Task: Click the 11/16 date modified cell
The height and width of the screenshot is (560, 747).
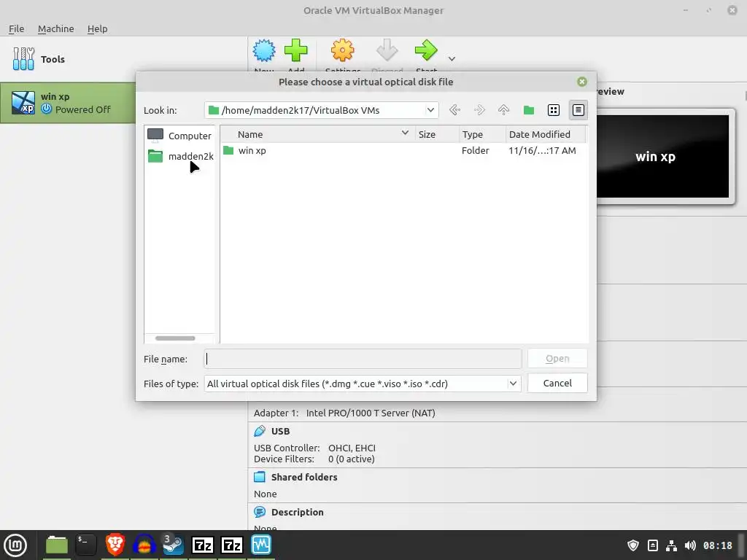Action: (x=542, y=150)
